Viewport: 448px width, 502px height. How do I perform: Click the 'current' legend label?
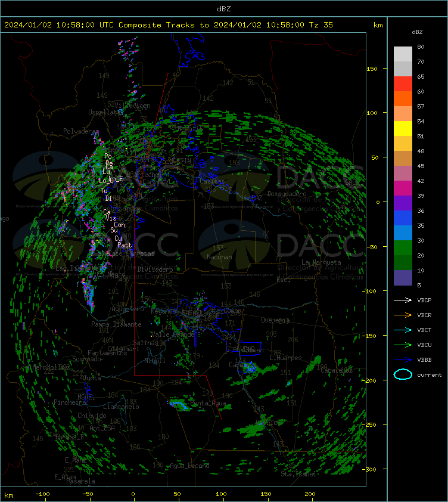click(x=430, y=375)
